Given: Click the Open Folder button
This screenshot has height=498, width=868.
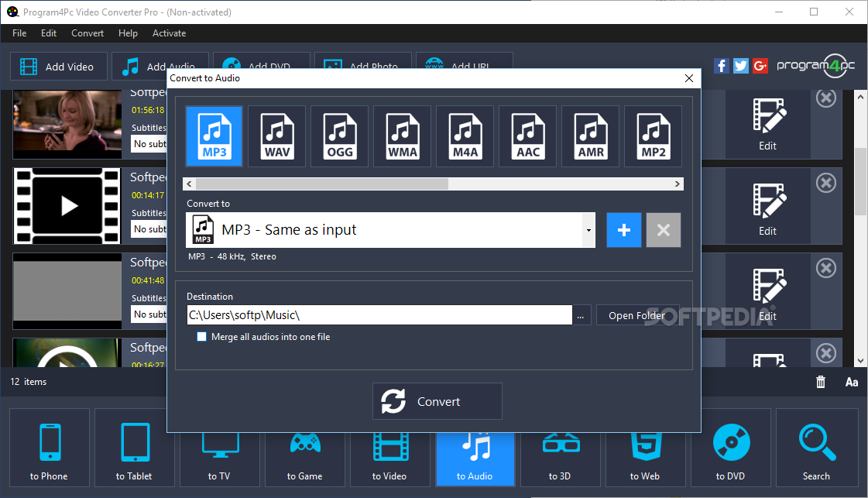Looking at the screenshot, I should 636,315.
